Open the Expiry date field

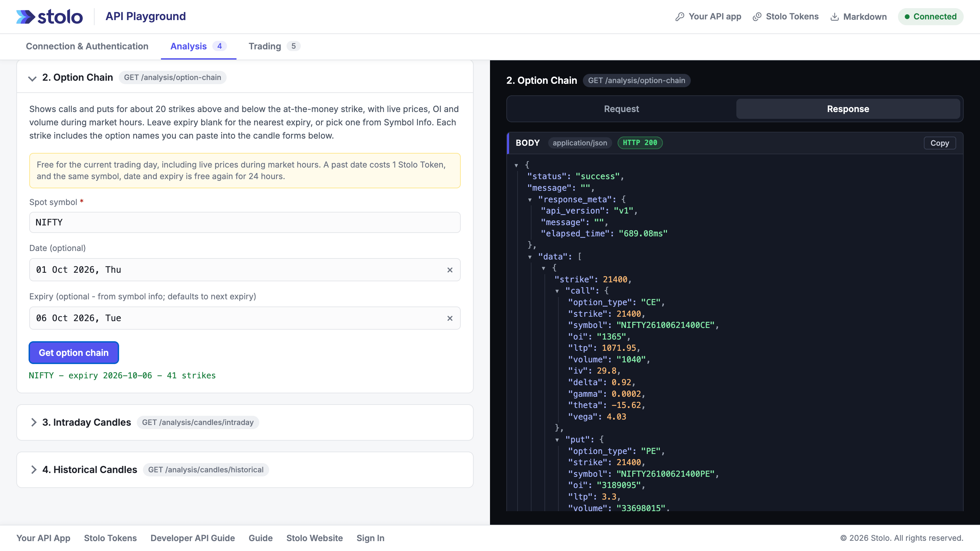pyautogui.click(x=245, y=318)
